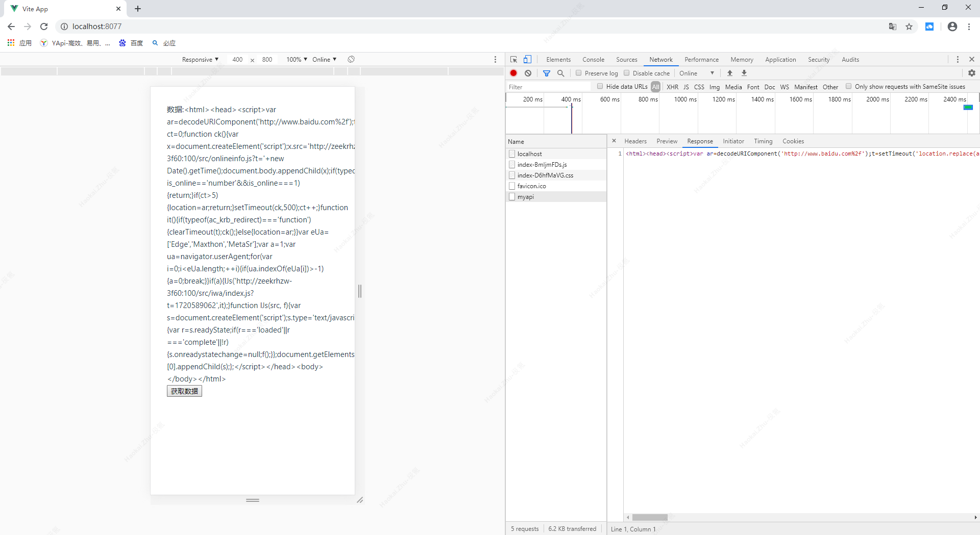Enable Disable cache checkbox

[x=627, y=73]
